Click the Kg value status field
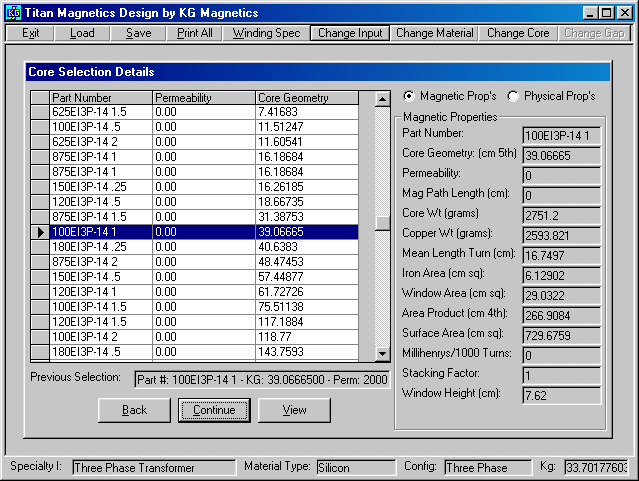Screen dimensions: 639x481 596,468
